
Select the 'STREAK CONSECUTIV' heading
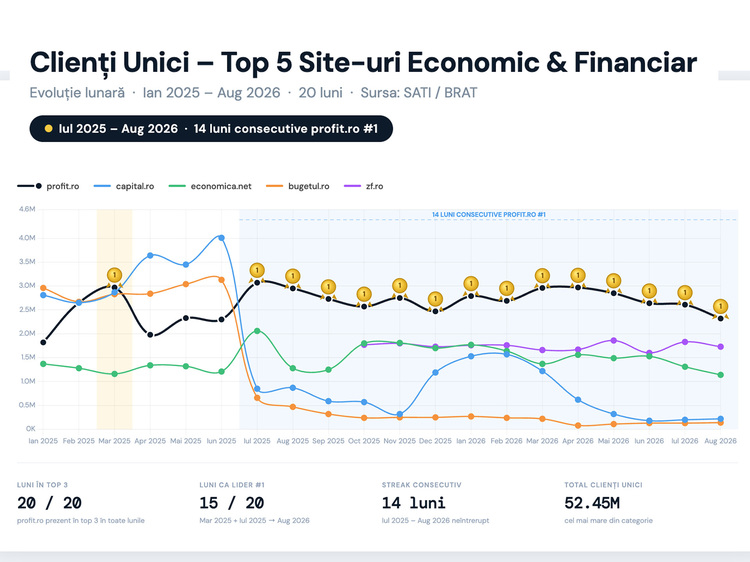[421, 485]
